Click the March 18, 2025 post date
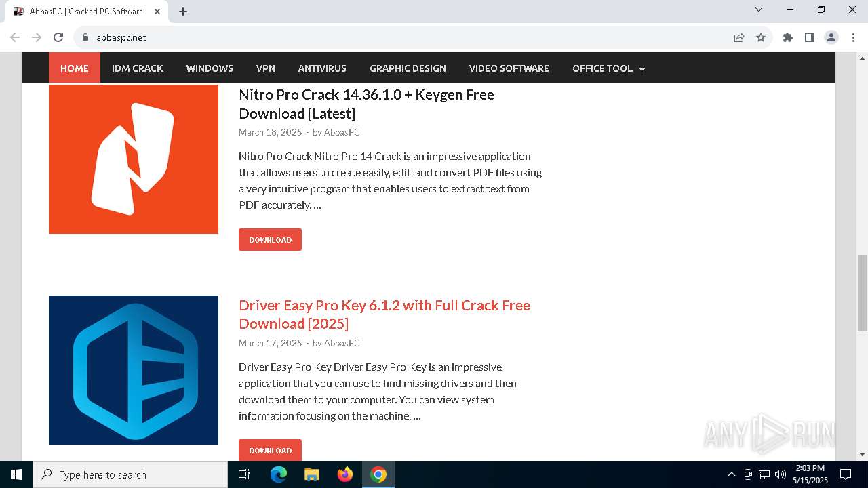This screenshot has width=868, height=488. point(270,132)
